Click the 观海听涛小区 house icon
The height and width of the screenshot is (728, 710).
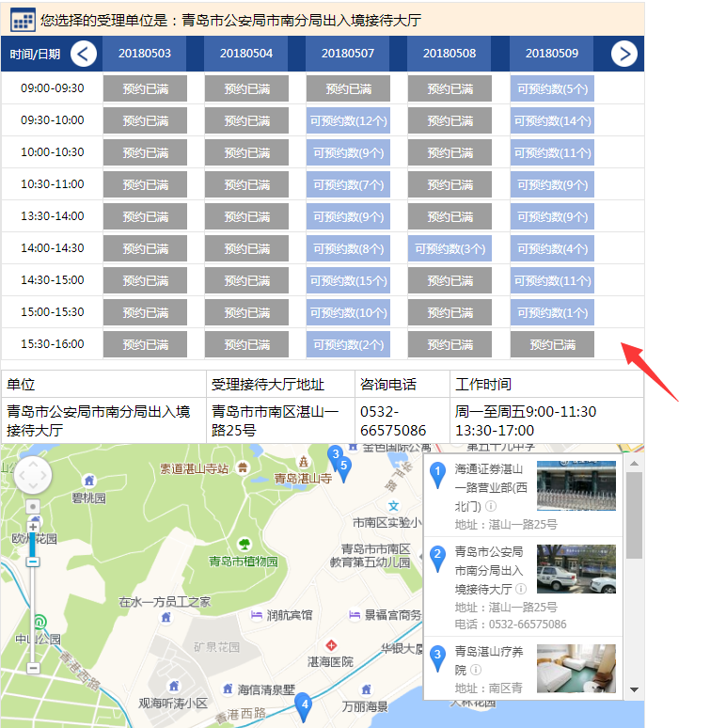pyautogui.click(x=174, y=686)
